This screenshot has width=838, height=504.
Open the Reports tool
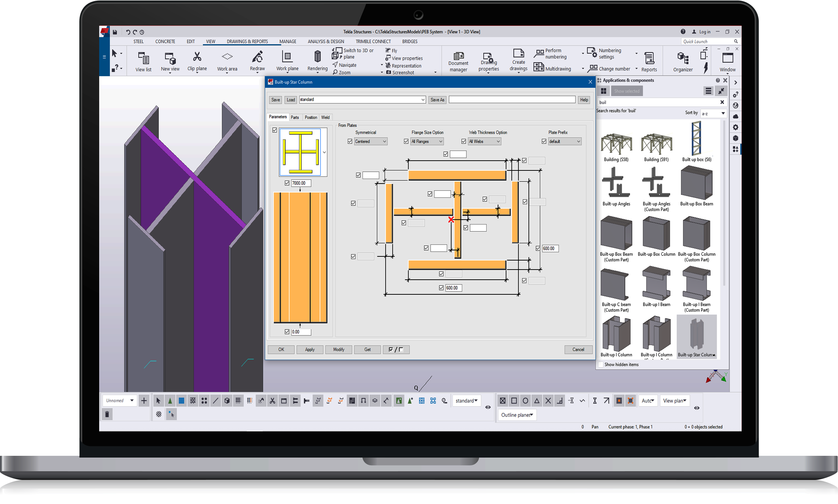[x=649, y=58]
